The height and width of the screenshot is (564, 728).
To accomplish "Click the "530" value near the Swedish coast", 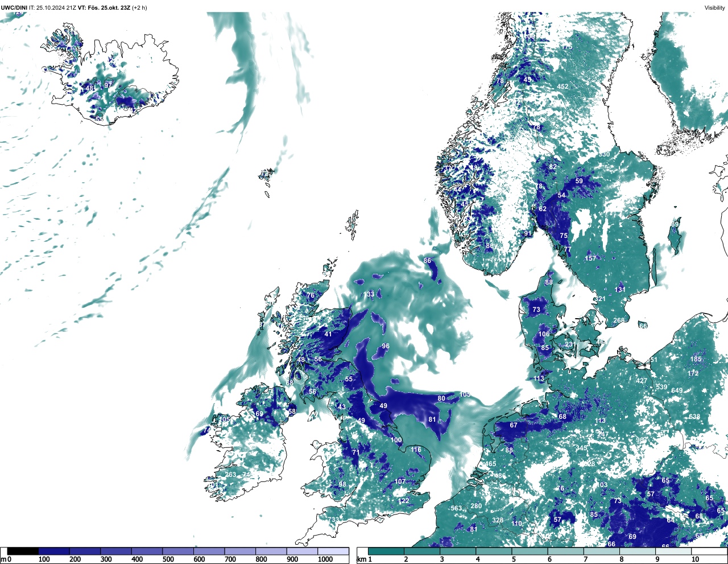I will [604, 154].
